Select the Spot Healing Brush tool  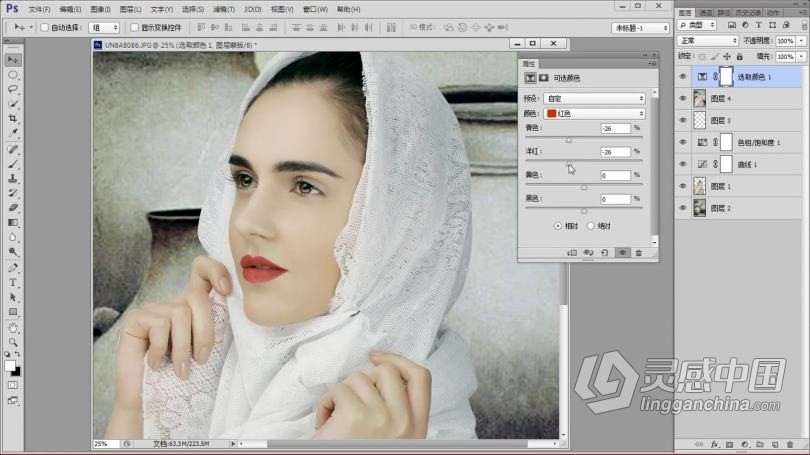[13, 150]
